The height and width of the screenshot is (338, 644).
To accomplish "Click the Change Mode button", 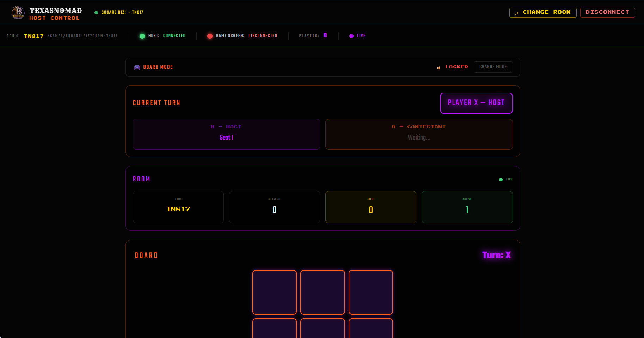I will tap(493, 67).
